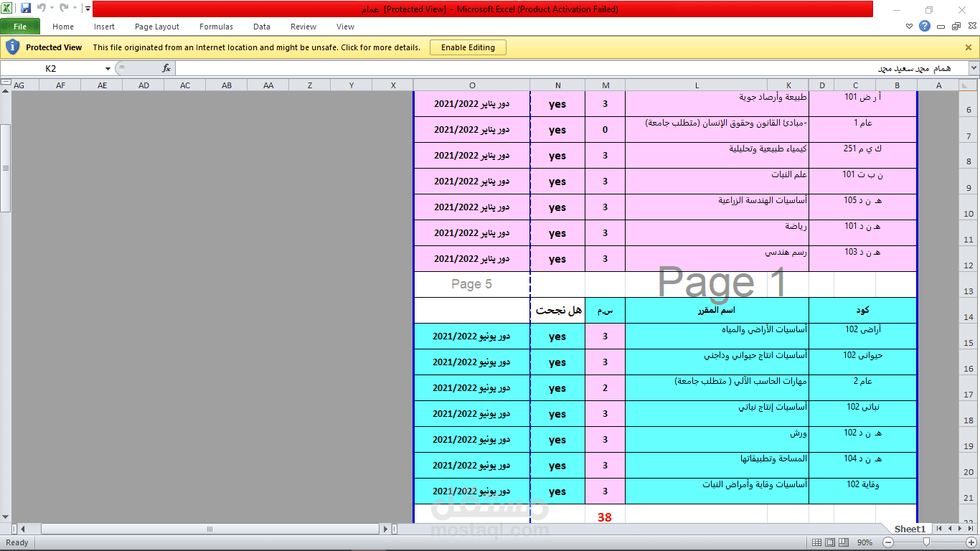Image resolution: width=980 pixels, height=551 pixels.
Task: Click the هل نجحت header cell
Action: pyautogui.click(x=557, y=310)
